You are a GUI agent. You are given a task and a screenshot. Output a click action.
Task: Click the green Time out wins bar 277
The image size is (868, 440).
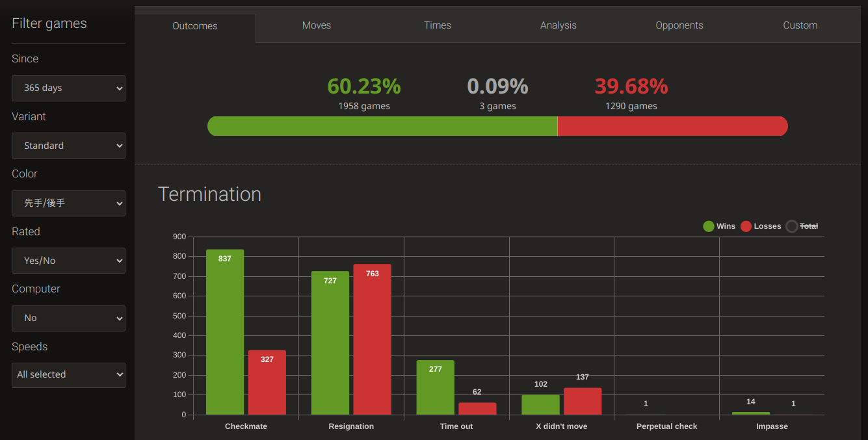[x=436, y=387]
